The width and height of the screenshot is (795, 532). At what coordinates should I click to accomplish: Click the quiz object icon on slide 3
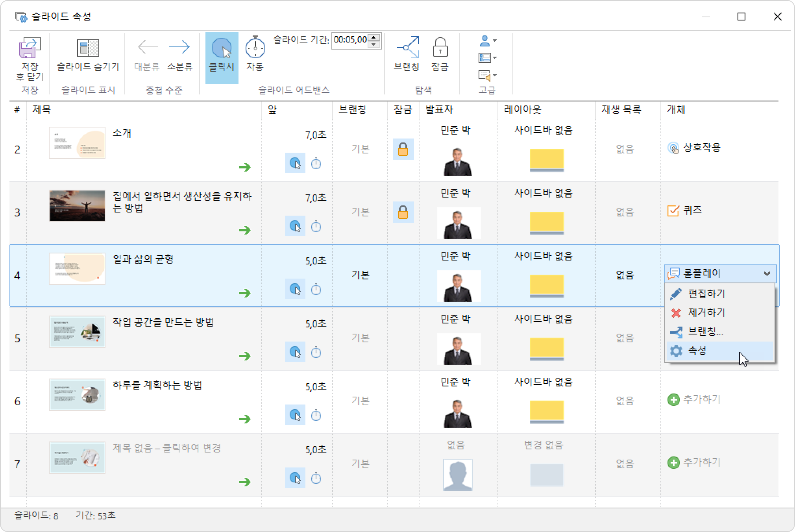(673, 211)
